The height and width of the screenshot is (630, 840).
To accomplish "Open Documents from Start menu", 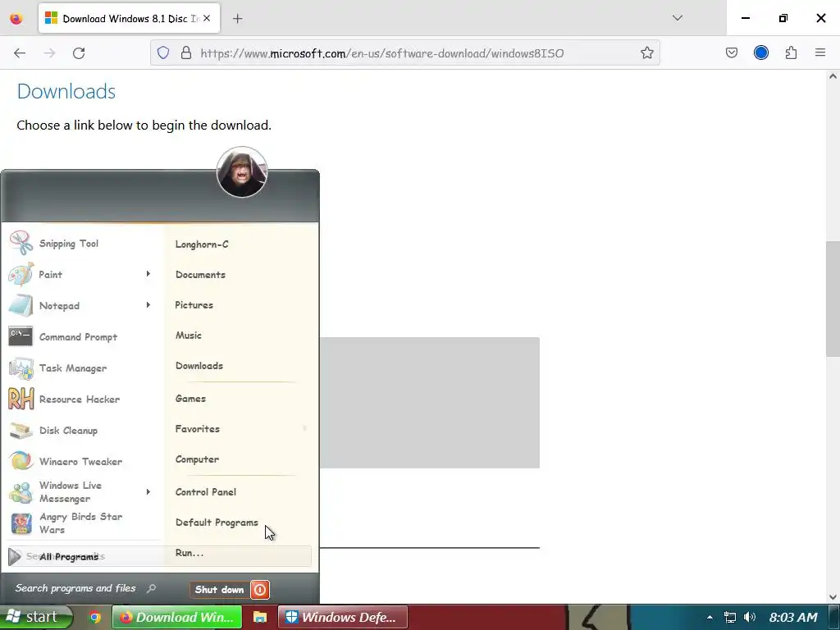I will click(200, 274).
